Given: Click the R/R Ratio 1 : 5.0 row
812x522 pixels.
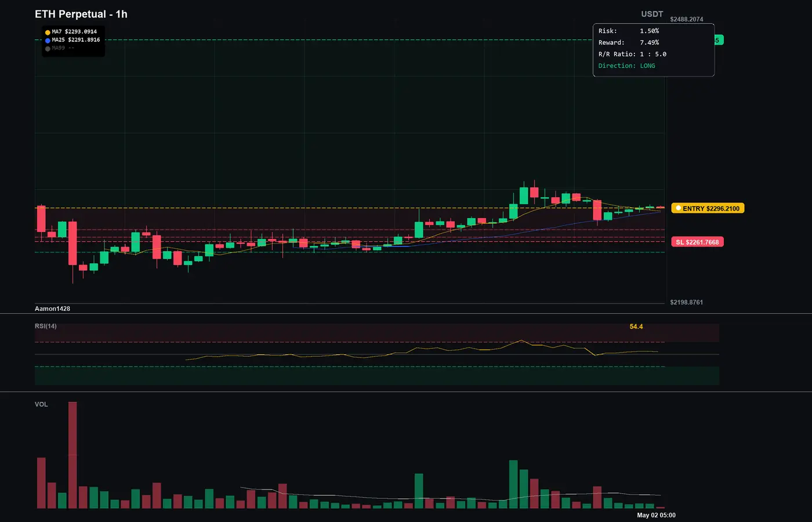Looking at the screenshot, I should click(x=632, y=54).
